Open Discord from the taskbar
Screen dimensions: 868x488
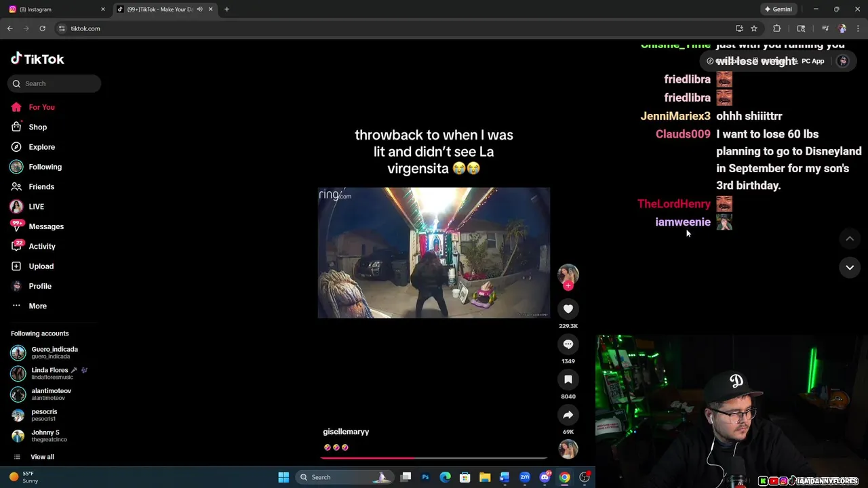pos(545,477)
